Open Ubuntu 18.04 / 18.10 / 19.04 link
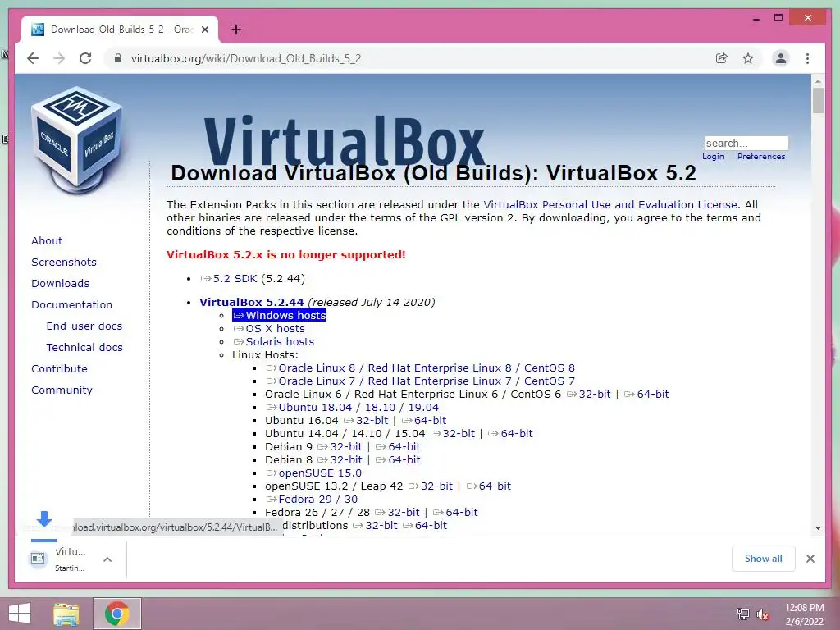840x630 pixels. tap(353, 407)
